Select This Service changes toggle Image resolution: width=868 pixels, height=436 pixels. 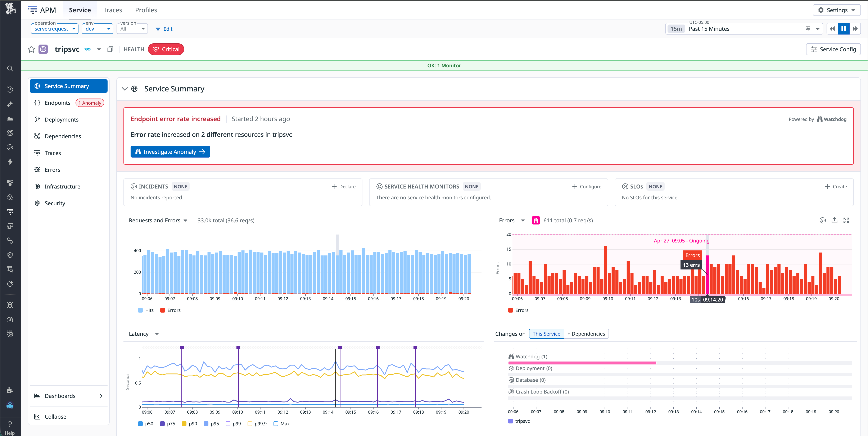546,334
